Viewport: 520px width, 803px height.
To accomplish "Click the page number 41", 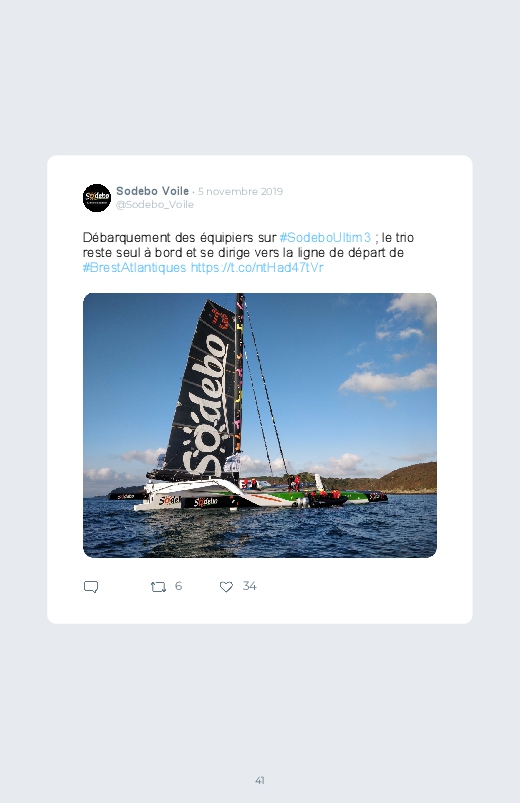I will point(260,780).
